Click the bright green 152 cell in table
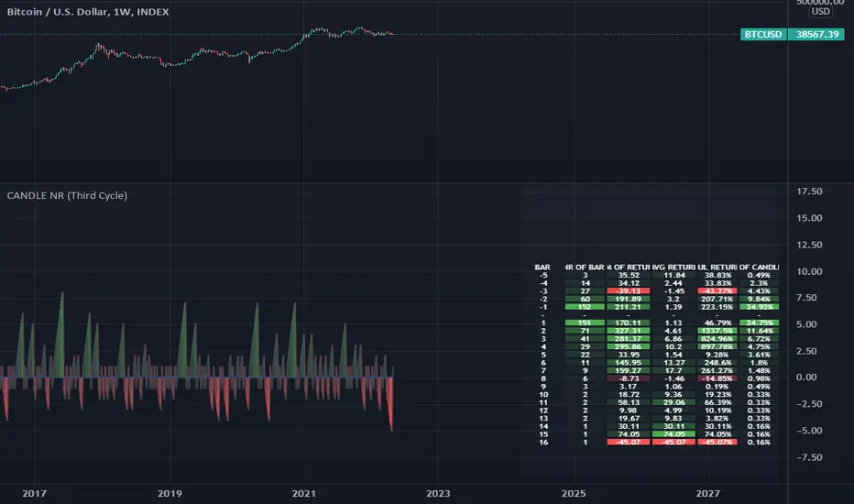This screenshot has width=854, height=504. click(x=585, y=307)
